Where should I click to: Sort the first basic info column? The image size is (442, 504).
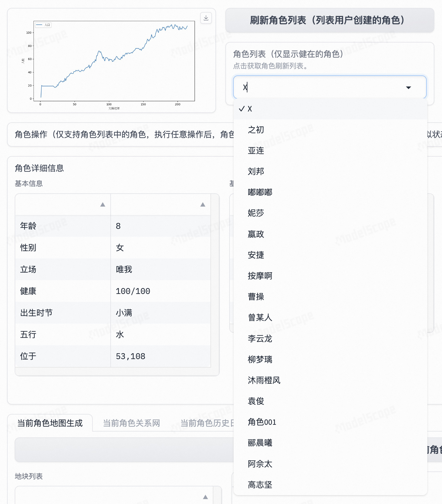[103, 204]
